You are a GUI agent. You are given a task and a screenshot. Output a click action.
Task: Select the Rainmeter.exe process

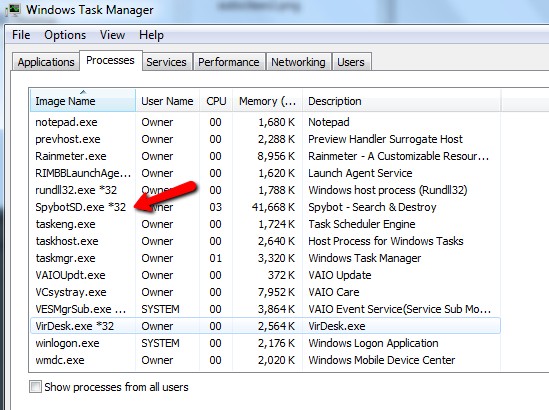(x=265, y=156)
